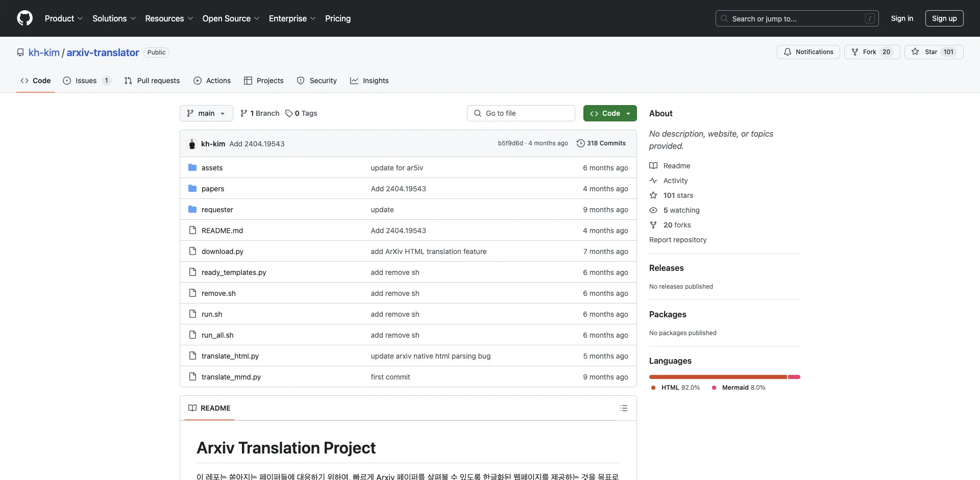This screenshot has height=480, width=980.
Task: Expand the Solutions menu
Action: pos(114,18)
